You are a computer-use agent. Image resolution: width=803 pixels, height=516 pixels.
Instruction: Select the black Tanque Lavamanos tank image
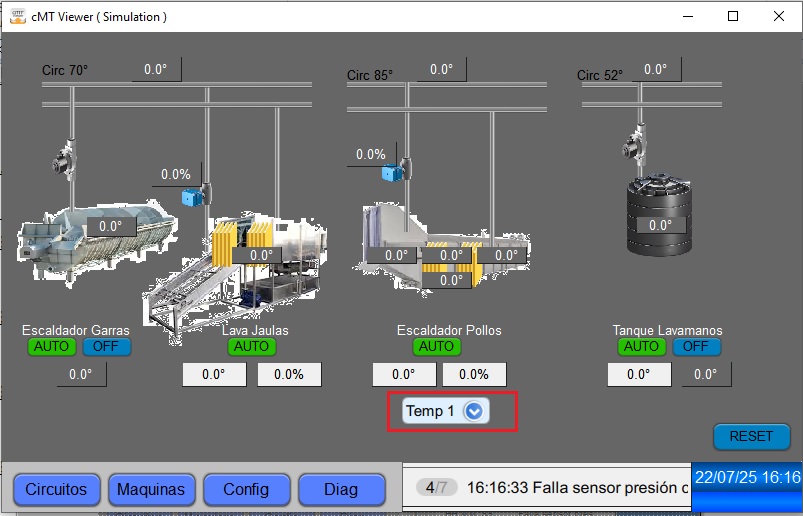[x=659, y=215]
